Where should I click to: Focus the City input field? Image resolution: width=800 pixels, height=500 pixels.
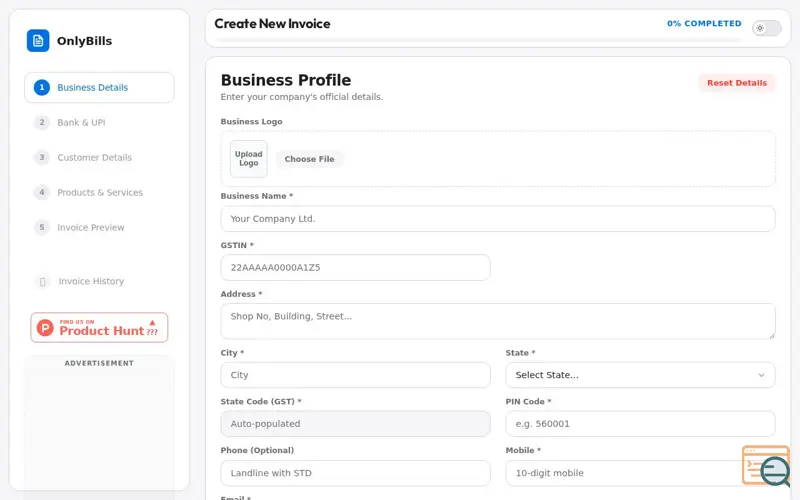pos(356,375)
